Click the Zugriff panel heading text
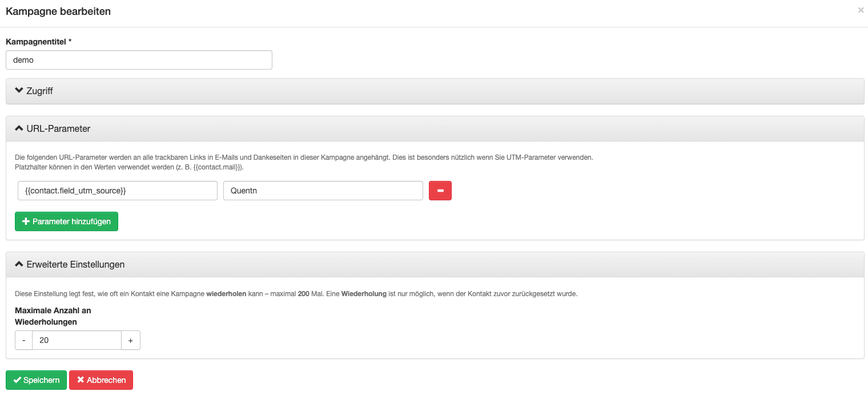Viewport: 868px width, 396px height. pyautogui.click(x=40, y=91)
